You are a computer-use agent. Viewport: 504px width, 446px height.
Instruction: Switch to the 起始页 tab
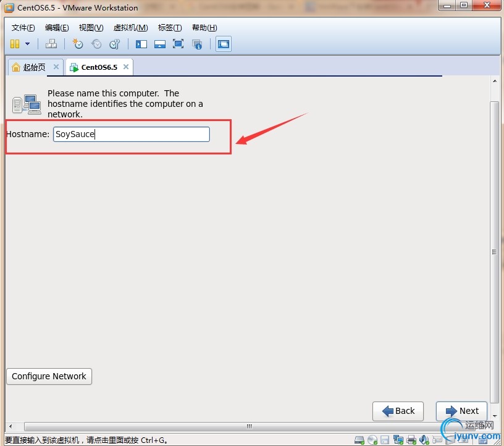click(x=35, y=67)
